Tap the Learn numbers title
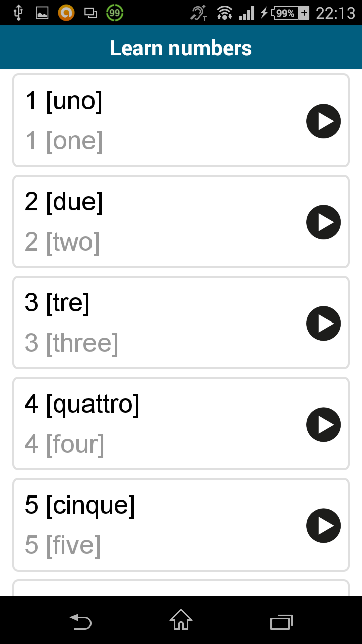 click(x=181, y=48)
